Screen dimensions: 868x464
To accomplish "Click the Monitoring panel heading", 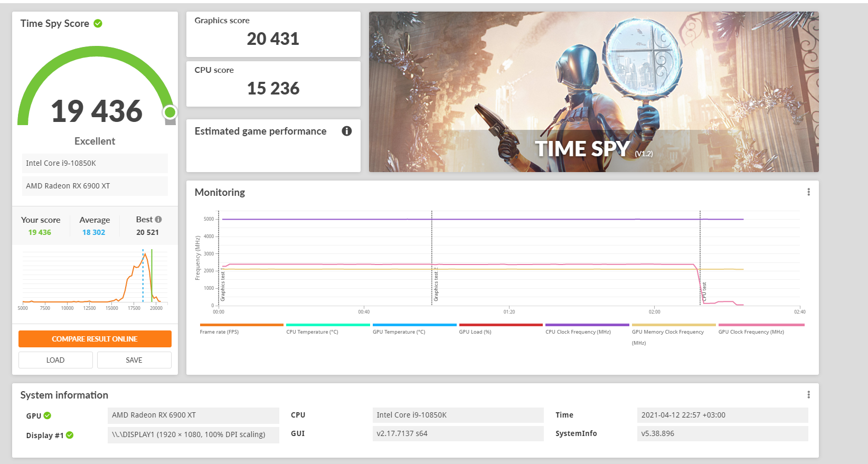I will (220, 192).
